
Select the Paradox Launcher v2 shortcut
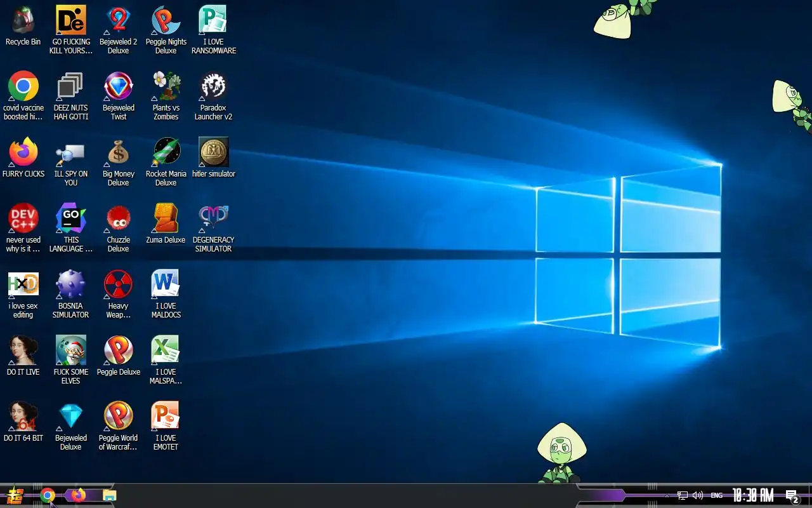[214, 96]
